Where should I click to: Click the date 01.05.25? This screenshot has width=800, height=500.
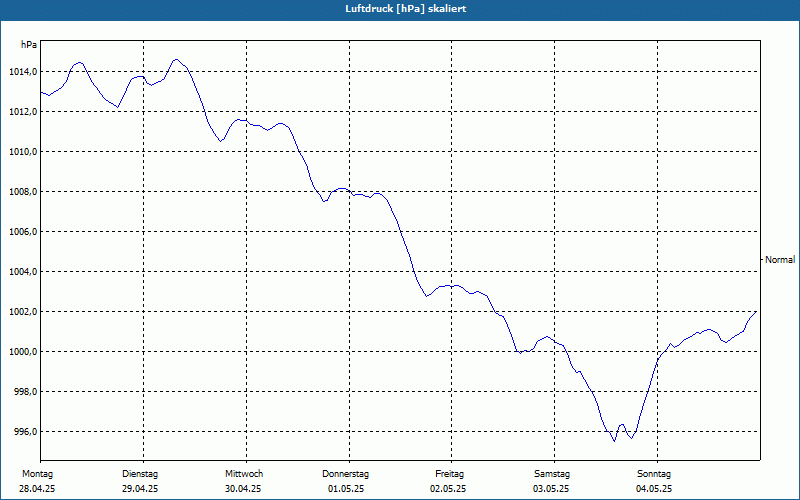[x=346, y=489]
